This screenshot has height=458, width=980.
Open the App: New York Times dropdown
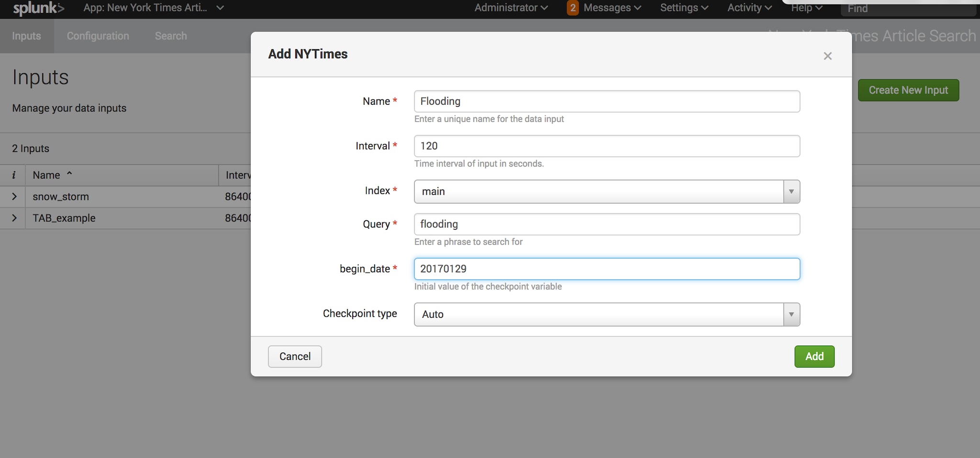[x=154, y=8]
